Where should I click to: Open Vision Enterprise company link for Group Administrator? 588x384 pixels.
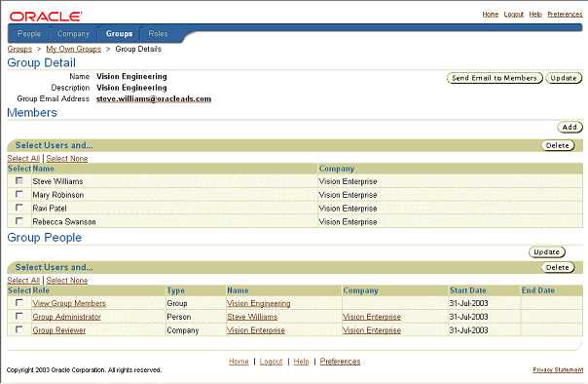click(x=372, y=317)
